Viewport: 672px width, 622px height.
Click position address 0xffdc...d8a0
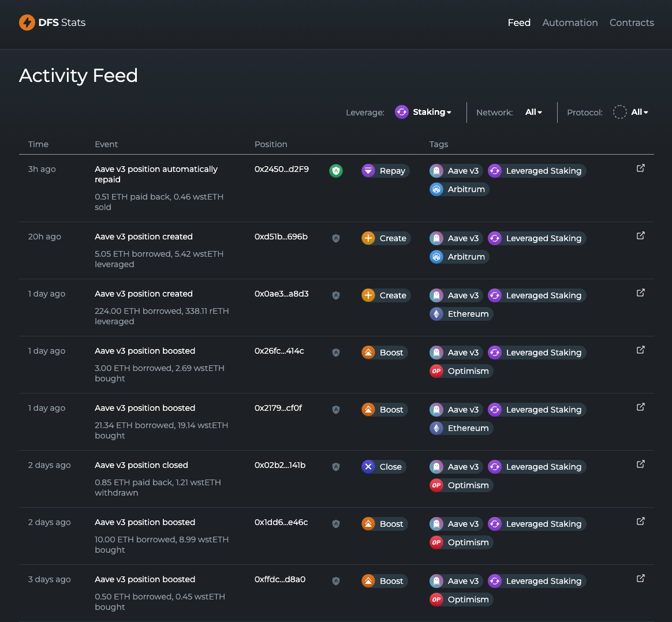pos(280,579)
